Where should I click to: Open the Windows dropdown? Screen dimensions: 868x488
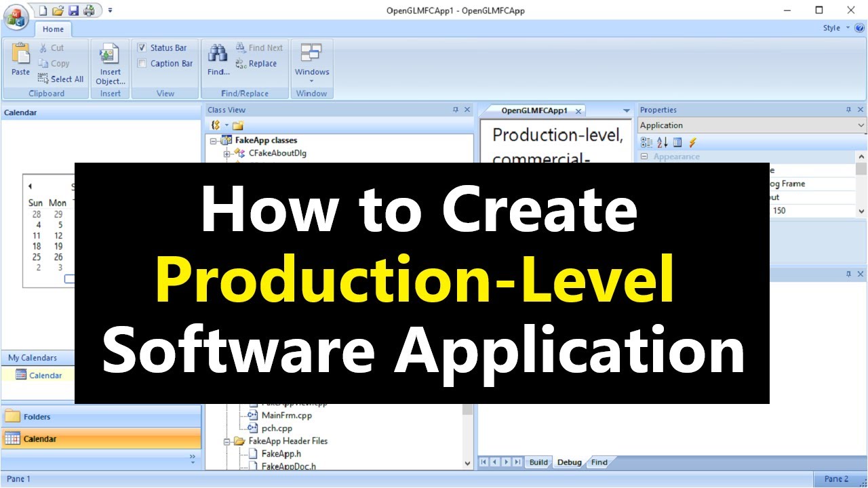(x=312, y=64)
